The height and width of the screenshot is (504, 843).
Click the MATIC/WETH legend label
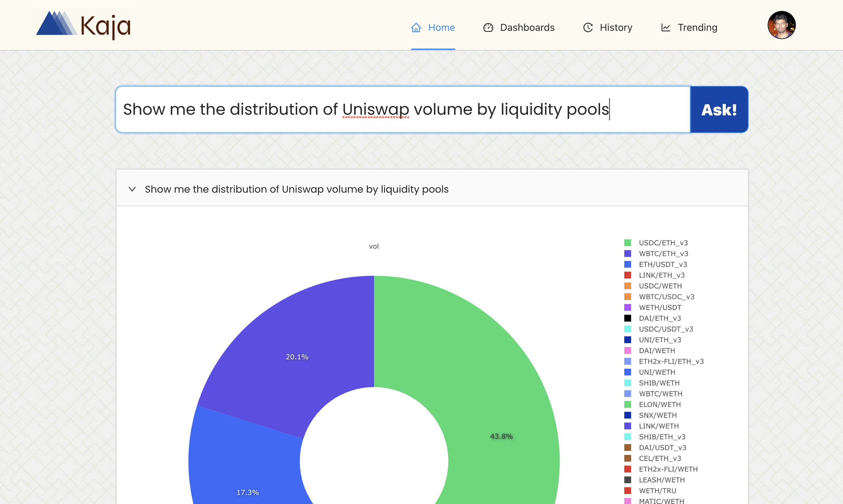point(661,501)
